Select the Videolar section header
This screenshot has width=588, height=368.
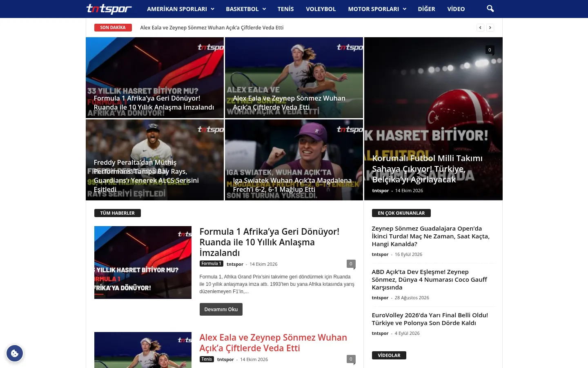[x=389, y=355]
